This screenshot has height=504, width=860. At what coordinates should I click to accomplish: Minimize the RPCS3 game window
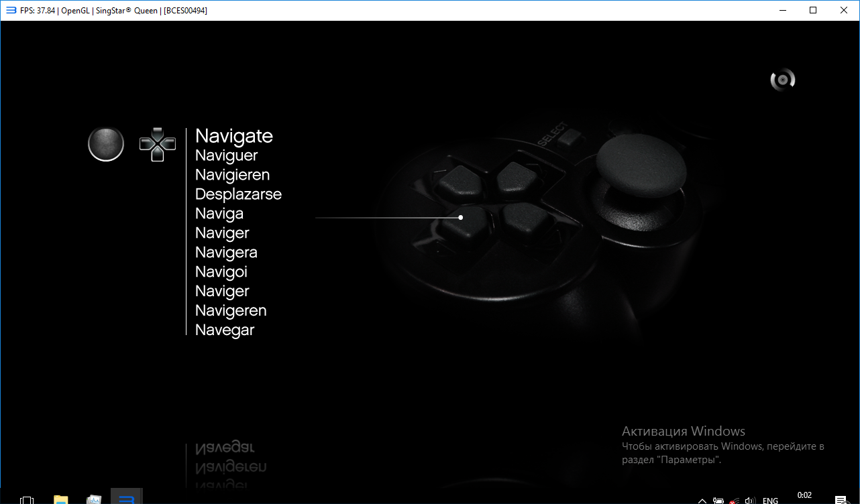click(782, 10)
